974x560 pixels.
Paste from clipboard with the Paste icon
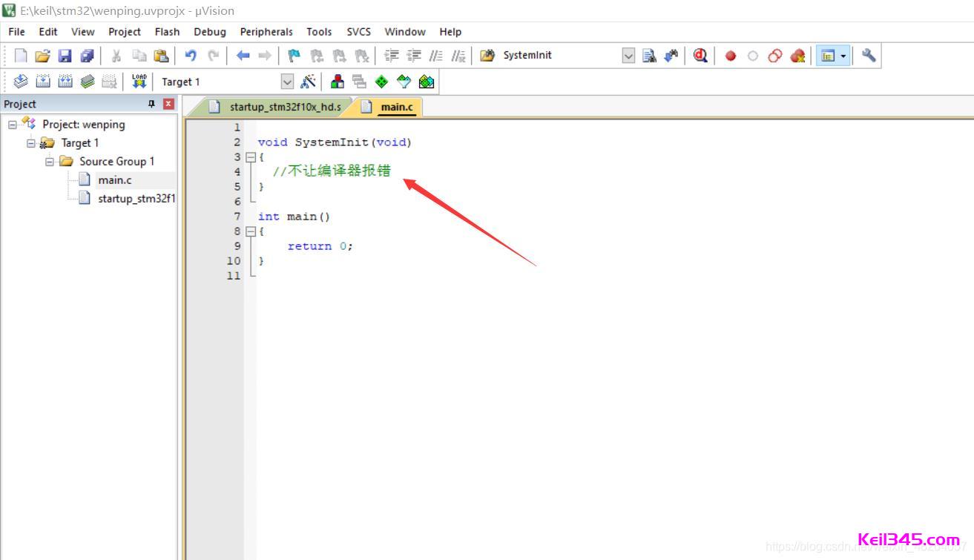tap(161, 56)
